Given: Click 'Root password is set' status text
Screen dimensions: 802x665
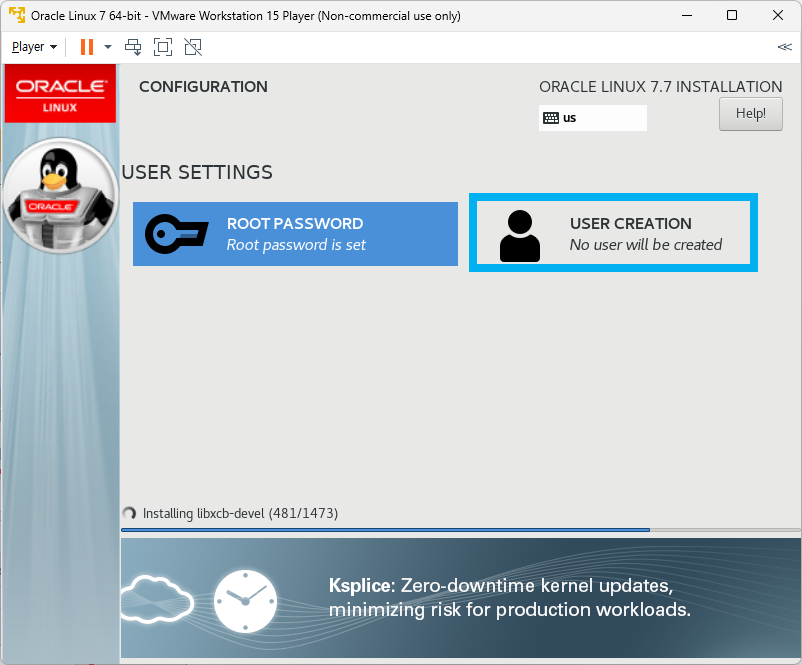Looking at the screenshot, I should (296, 245).
